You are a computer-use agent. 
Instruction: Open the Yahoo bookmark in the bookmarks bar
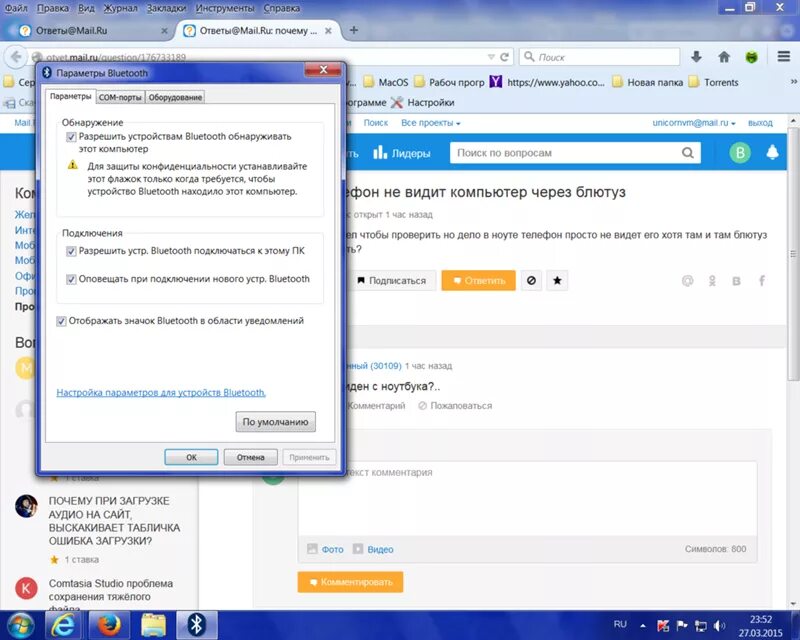point(547,82)
